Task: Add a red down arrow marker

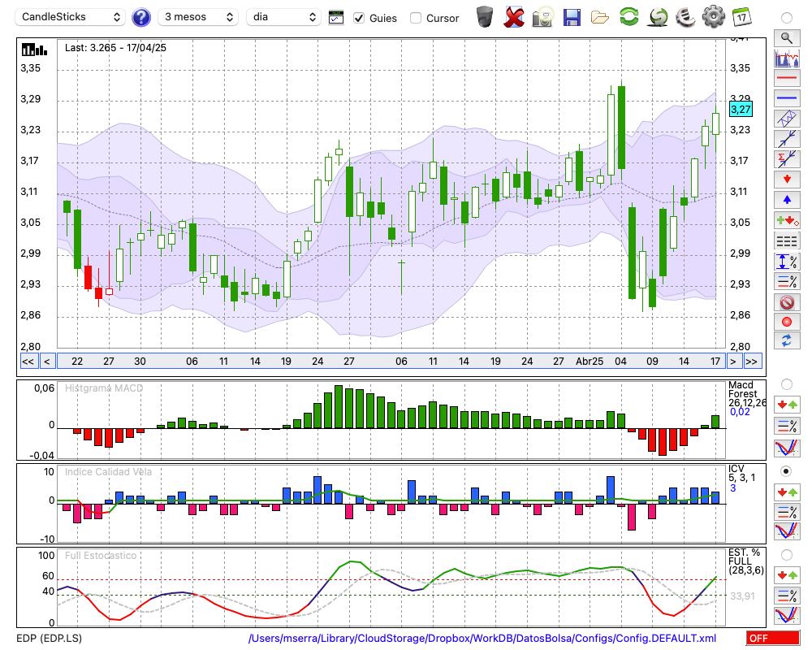Action: click(787, 180)
